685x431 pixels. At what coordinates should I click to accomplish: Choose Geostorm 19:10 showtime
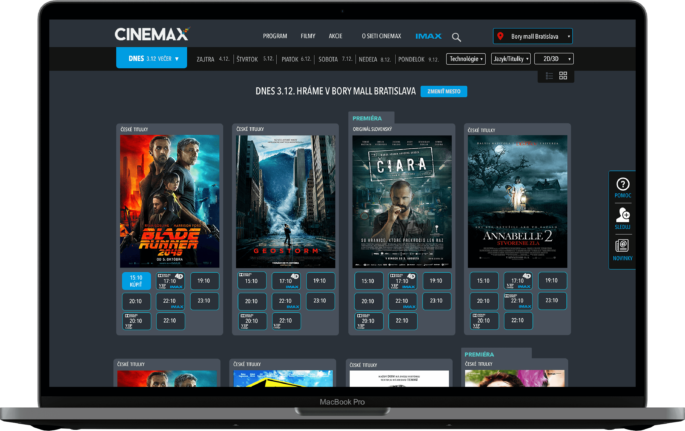[320, 281]
